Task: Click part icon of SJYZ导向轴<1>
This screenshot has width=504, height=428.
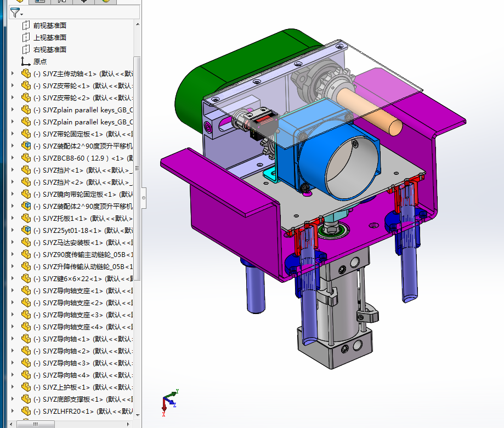Action: click(26, 339)
